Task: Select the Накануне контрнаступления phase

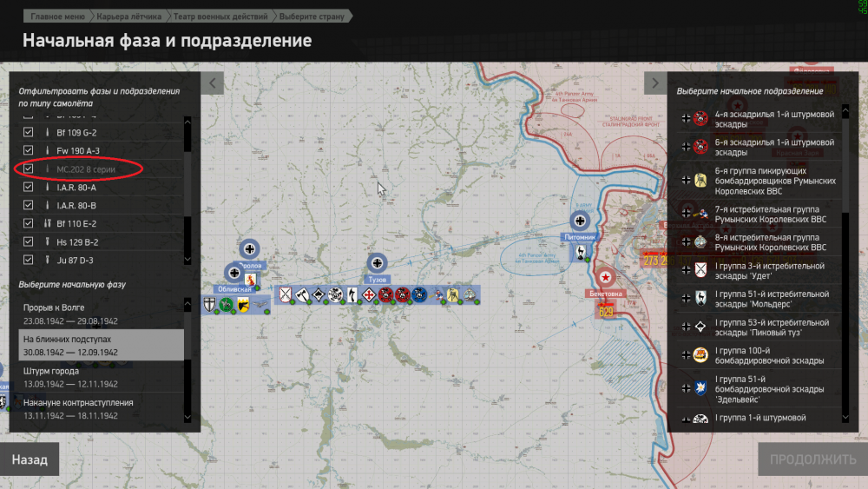Action: [x=102, y=409]
